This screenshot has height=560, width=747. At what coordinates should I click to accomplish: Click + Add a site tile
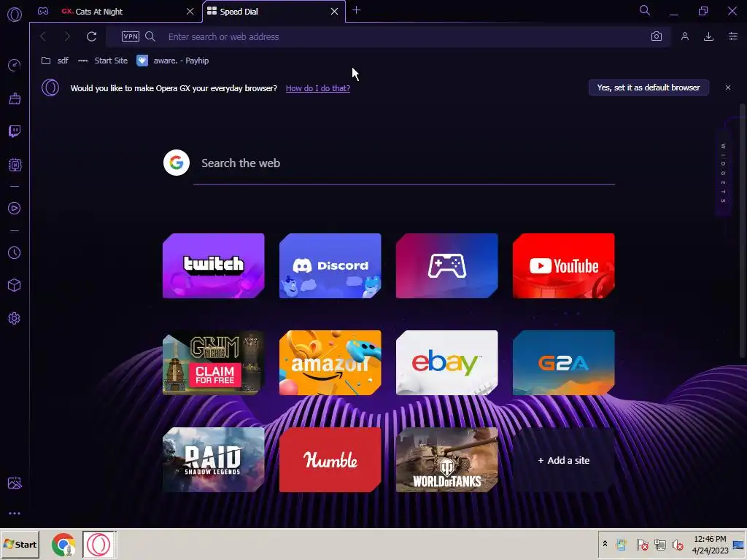564,460
